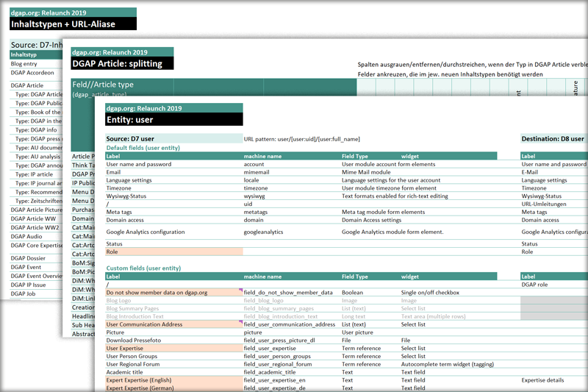Viewport: 588px width, 392px height.
Task: Select the 'Download Pressefoto' label
Action: (x=134, y=341)
